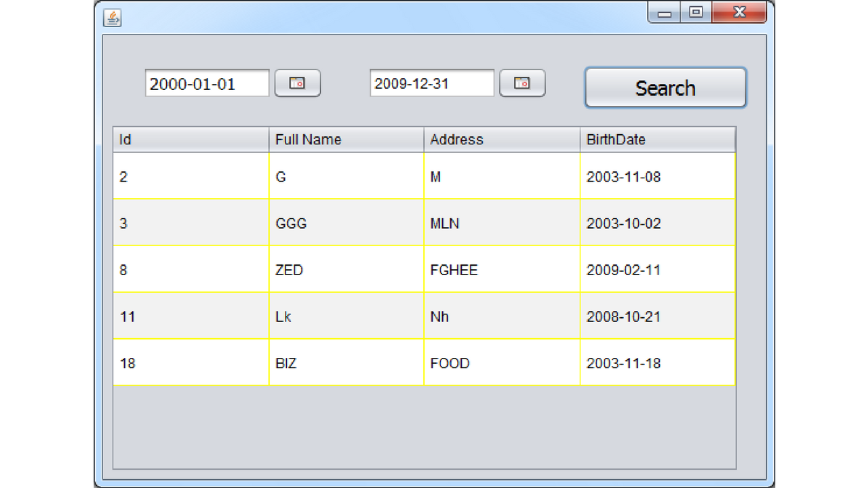Select the birthdate cell 2003-11-08
The width and height of the screenshot is (868, 488).
pos(656,175)
